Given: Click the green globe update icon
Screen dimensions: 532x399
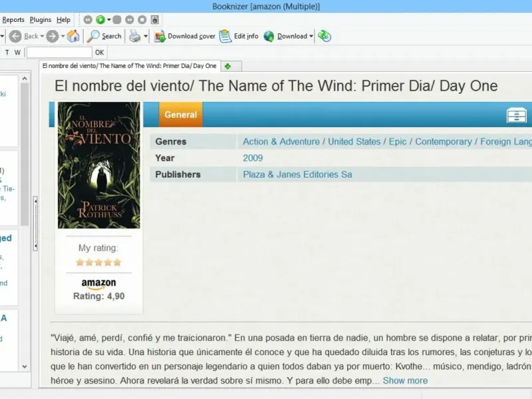Looking at the screenshot, I should (x=325, y=36).
